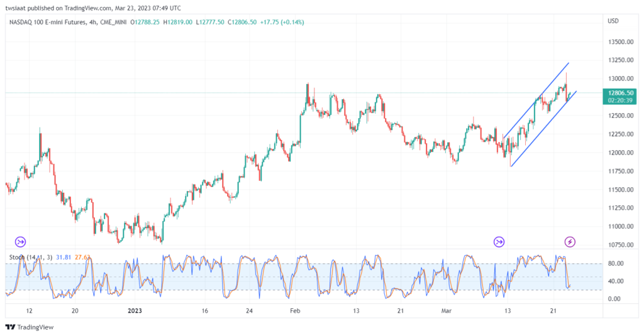Click the lower blue channel trendline
Image resolution: width=644 pixels, height=336 pixels.
click(544, 129)
